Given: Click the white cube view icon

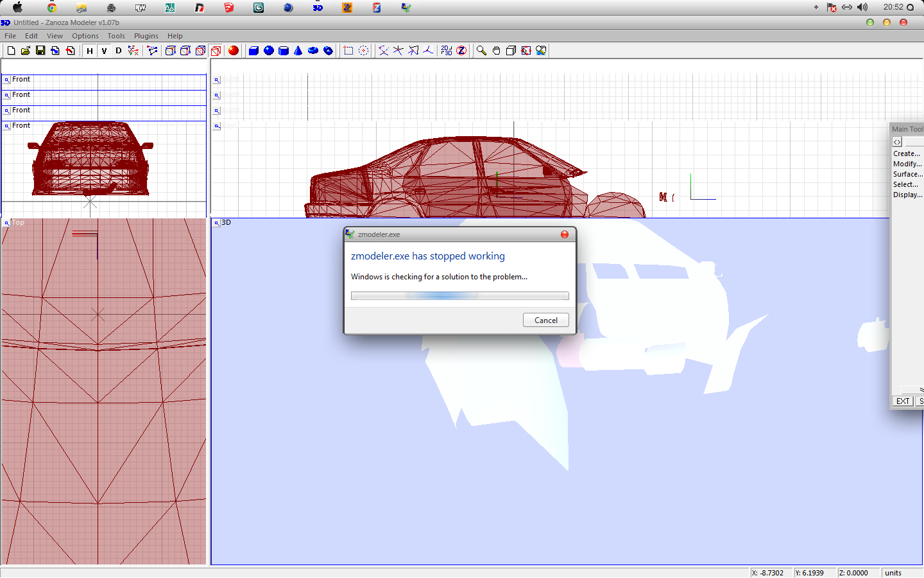Looking at the screenshot, I should 511,51.
